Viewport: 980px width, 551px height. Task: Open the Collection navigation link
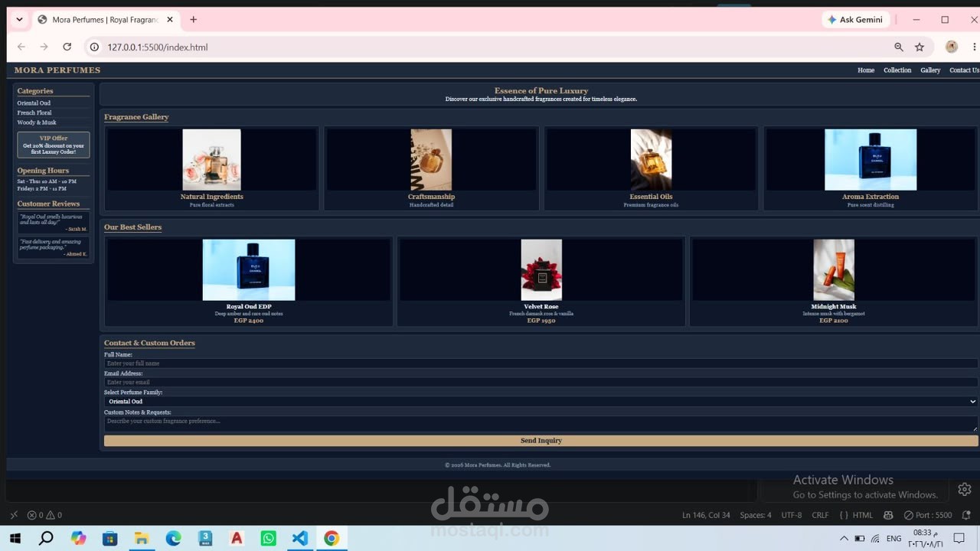pos(897,70)
